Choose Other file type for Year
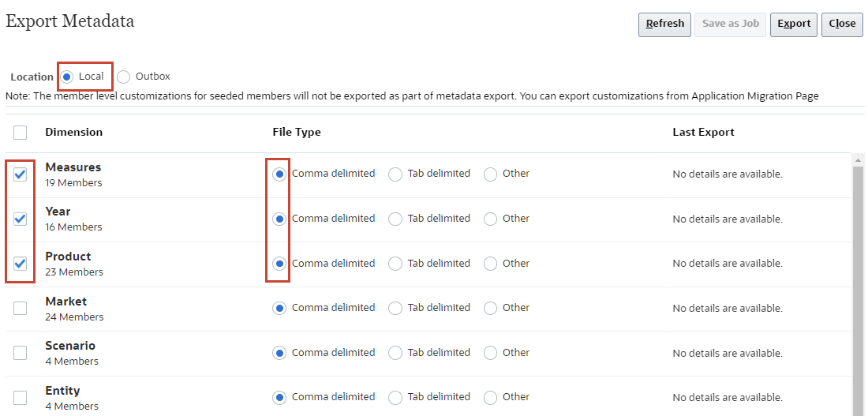Viewport: 868px width, 416px height. (x=491, y=219)
